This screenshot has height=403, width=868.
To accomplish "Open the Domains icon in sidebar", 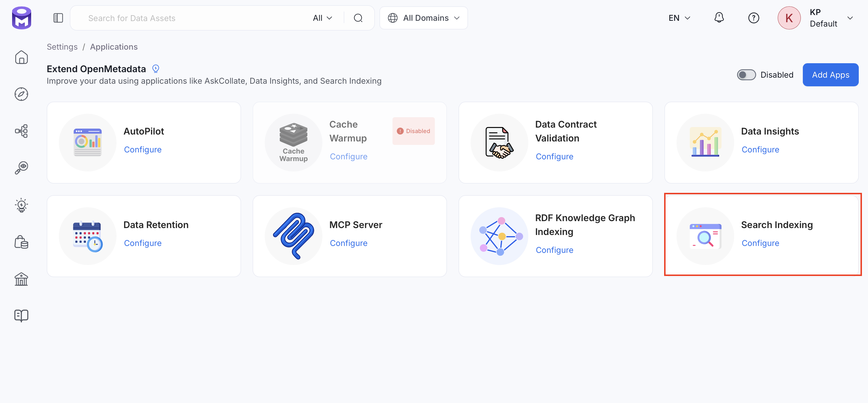I will [x=21, y=242].
